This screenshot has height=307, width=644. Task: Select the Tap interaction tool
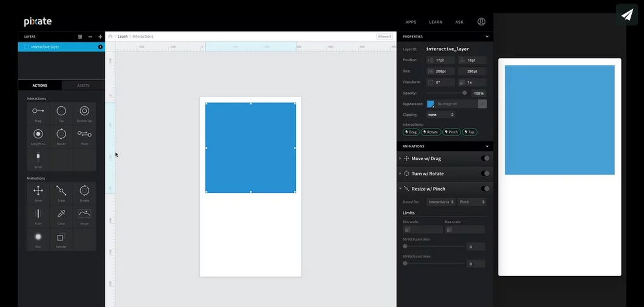coord(61,113)
